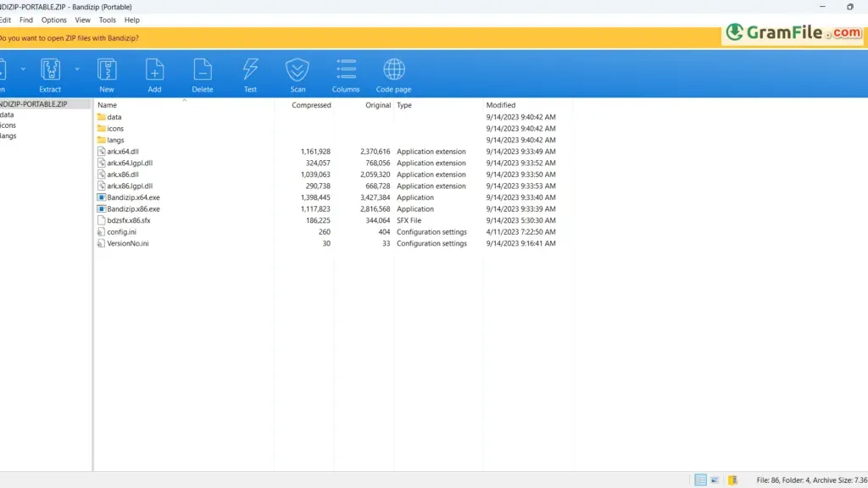Viewport: 868px width, 488px height.
Task: Select the langs folder in left tree
Action: tap(8, 136)
